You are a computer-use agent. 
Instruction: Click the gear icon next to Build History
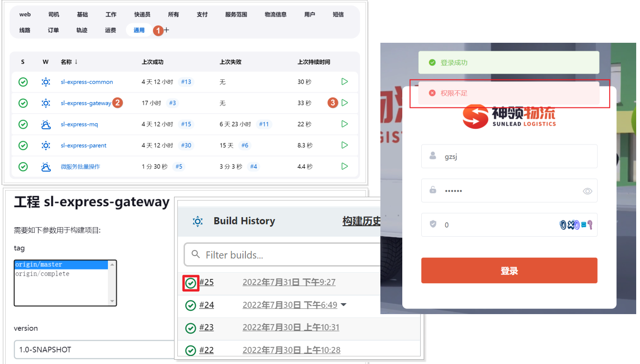197,220
